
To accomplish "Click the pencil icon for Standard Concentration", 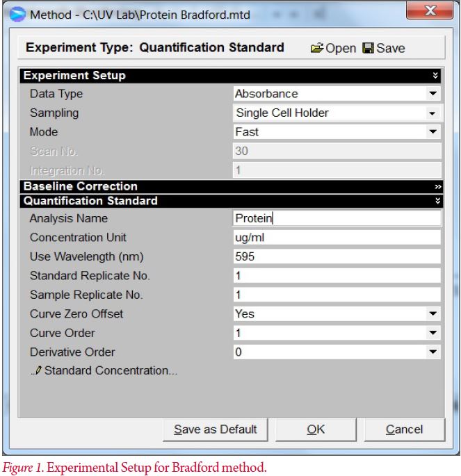I will click(x=38, y=370).
